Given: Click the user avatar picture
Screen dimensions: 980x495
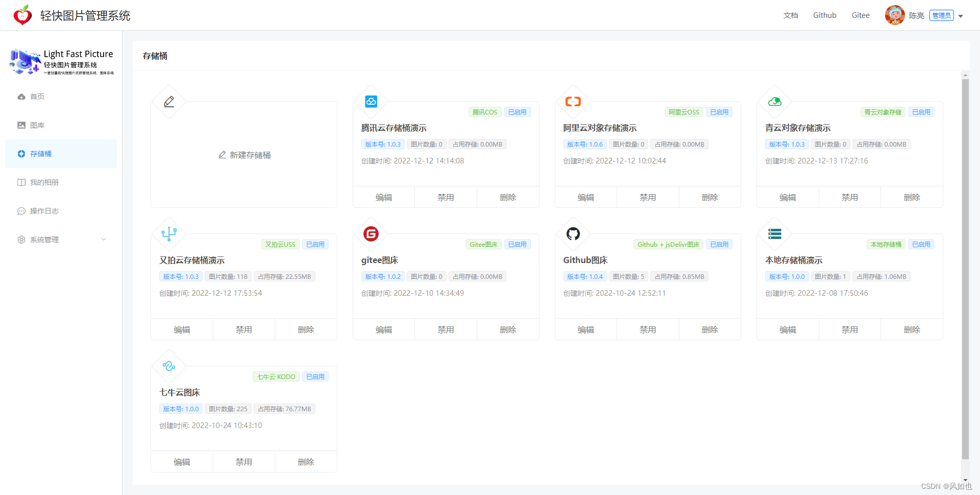Looking at the screenshot, I should [x=895, y=15].
